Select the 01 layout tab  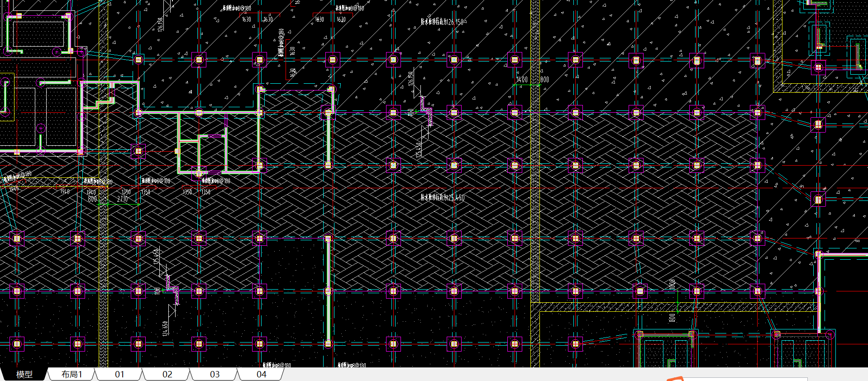click(x=119, y=374)
